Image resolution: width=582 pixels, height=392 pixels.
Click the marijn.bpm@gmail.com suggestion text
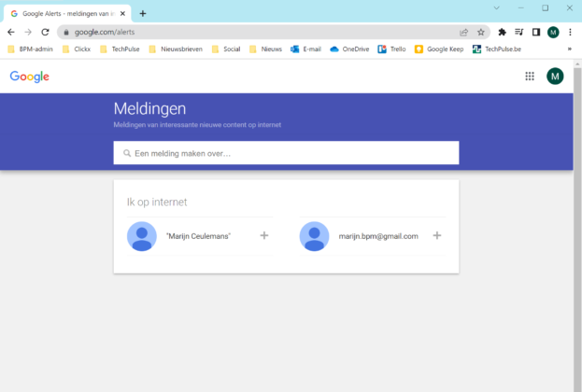[x=378, y=236]
